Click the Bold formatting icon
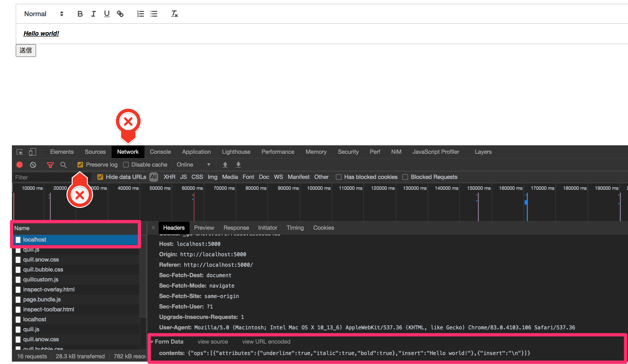Viewport: 628px width, 364px height. [79, 14]
